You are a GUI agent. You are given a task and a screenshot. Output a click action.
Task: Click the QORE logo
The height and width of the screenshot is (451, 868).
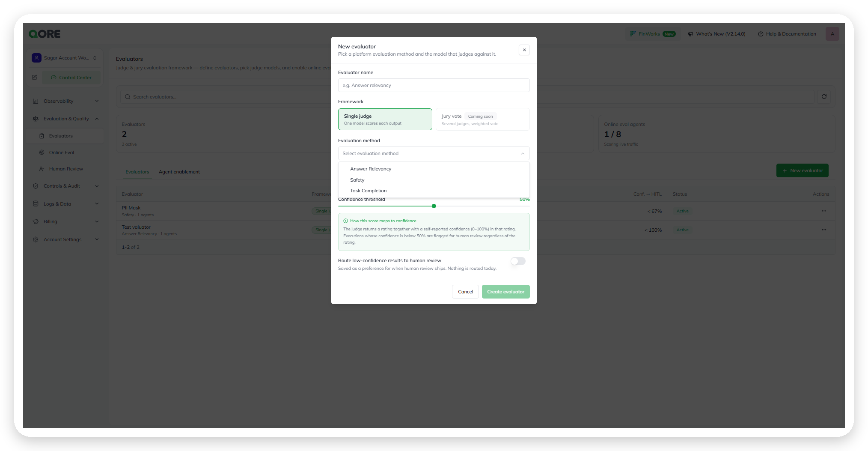[x=45, y=34]
